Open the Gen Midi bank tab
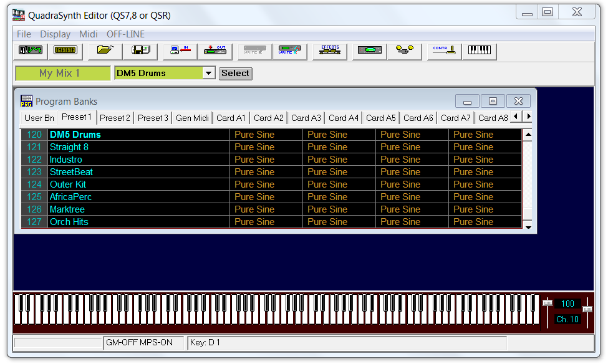The image size is (608, 364). (192, 118)
